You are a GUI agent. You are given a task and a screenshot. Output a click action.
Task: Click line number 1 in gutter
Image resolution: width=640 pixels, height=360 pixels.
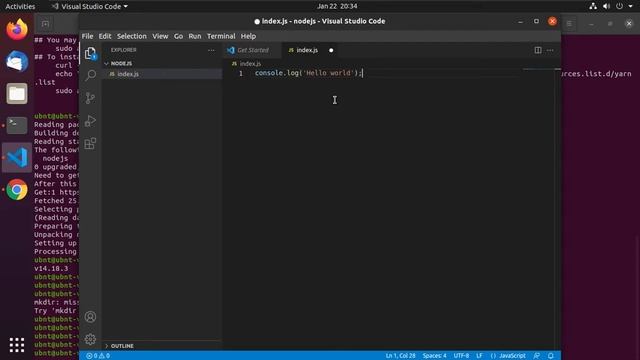[241, 73]
